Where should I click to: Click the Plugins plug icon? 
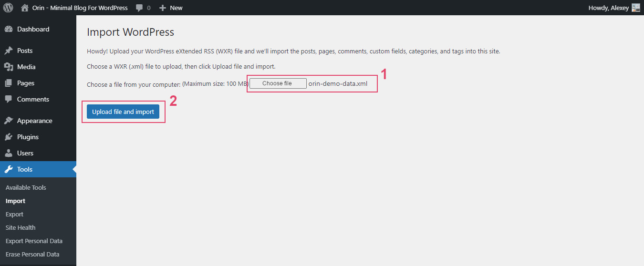9,137
